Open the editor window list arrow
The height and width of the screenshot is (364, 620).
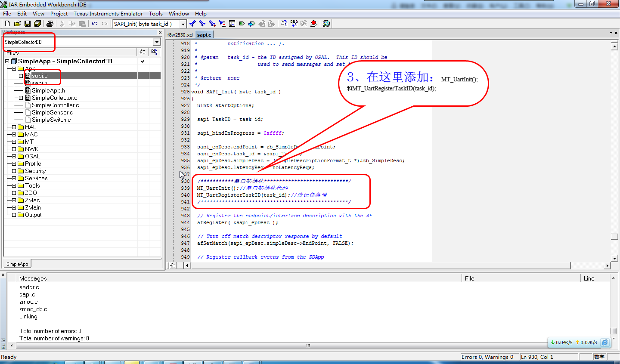pos(611,33)
